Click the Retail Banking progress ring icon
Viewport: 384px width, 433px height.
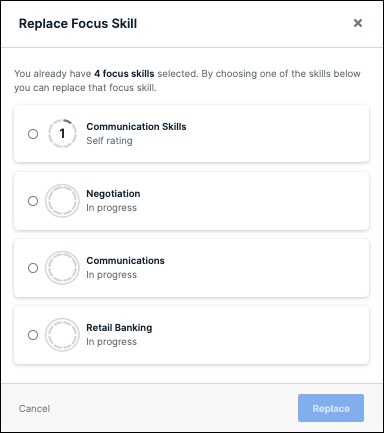click(x=62, y=335)
